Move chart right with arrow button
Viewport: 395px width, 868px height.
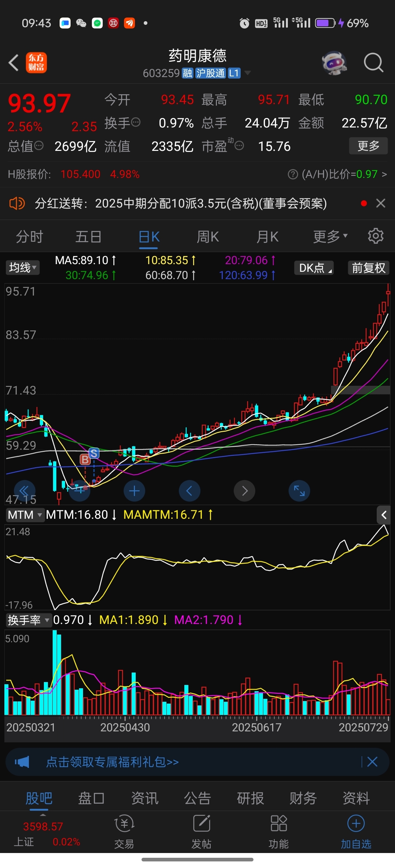coord(244,491)
